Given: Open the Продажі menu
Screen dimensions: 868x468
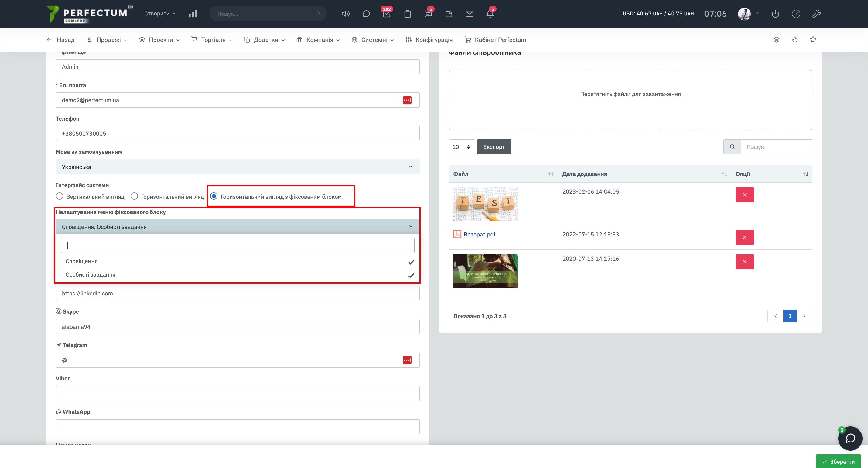Looking at the screenshot, I should (x=108, y=40).
